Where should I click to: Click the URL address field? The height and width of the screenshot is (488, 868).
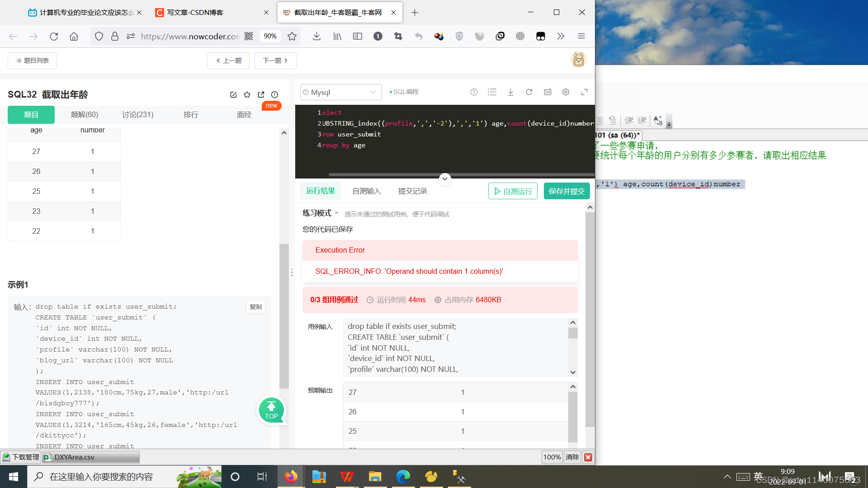pyautogui.click(x=190, y=36)
